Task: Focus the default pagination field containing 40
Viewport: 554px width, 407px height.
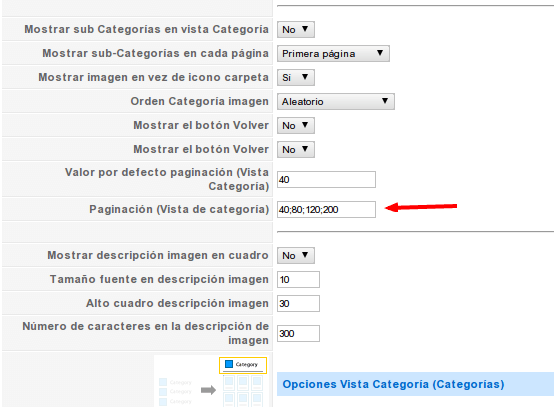Action: click(x=326, y=180)
